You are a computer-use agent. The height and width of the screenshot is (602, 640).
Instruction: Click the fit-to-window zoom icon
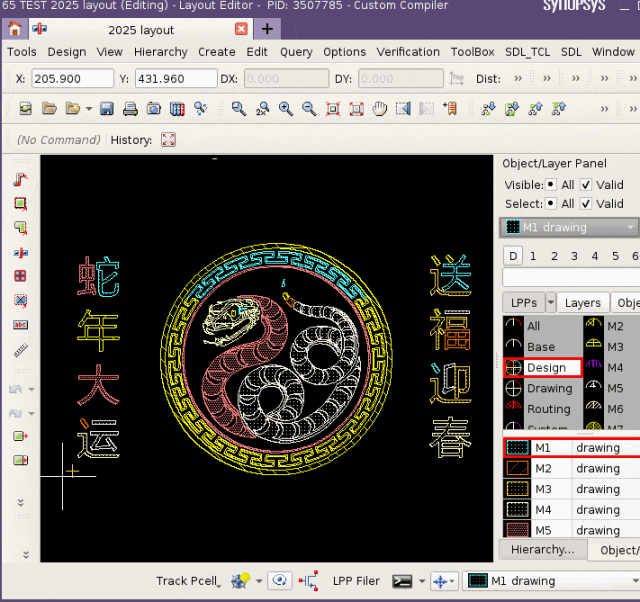[333, 109]
